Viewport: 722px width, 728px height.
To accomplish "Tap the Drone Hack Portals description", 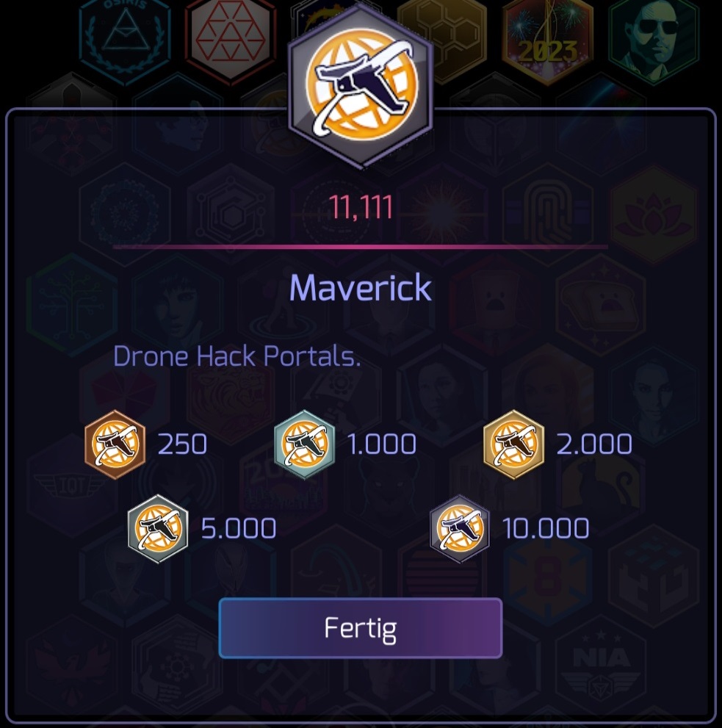I will [237, 356].
